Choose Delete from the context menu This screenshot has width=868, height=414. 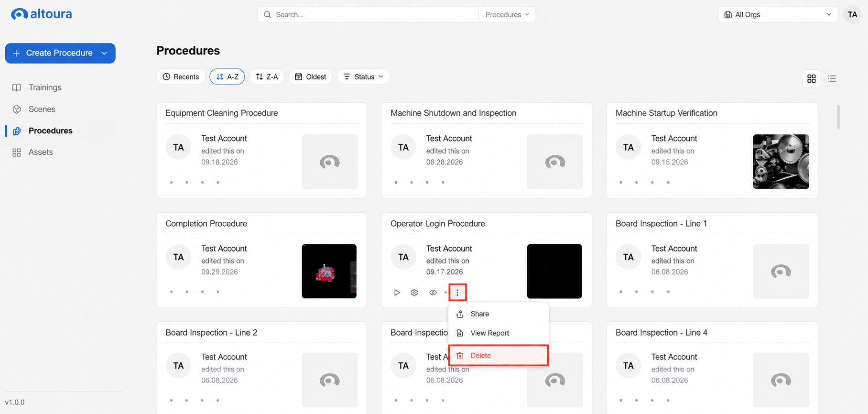coord(498,356)
